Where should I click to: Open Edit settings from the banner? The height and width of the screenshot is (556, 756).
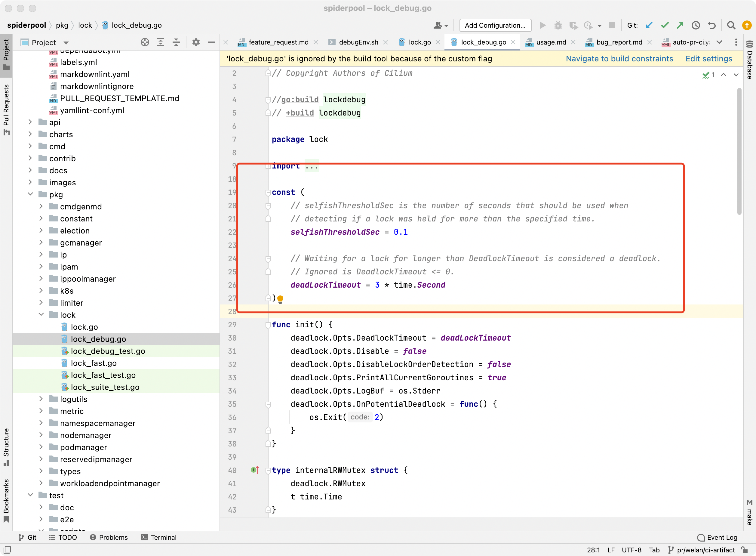708,59
